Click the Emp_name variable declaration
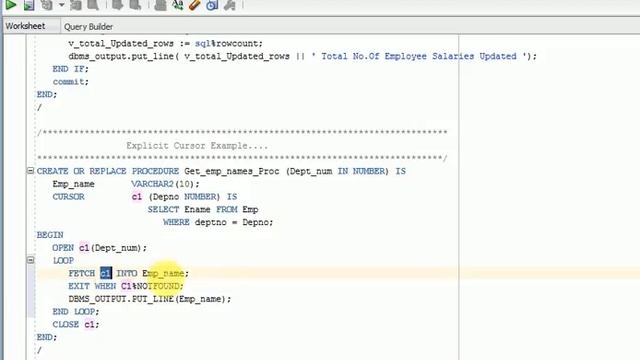The image size is (640, 360). (x=73, y=184)
